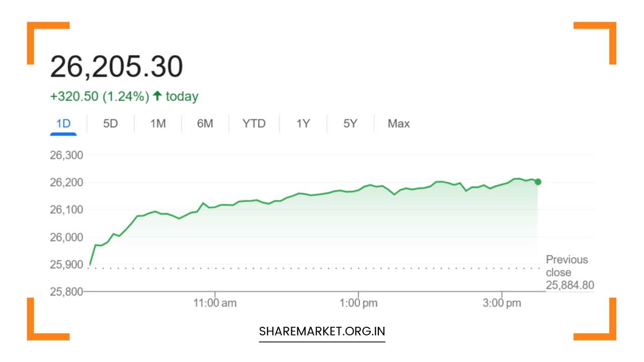Click the 1:00 pm time label

point(358,303)
